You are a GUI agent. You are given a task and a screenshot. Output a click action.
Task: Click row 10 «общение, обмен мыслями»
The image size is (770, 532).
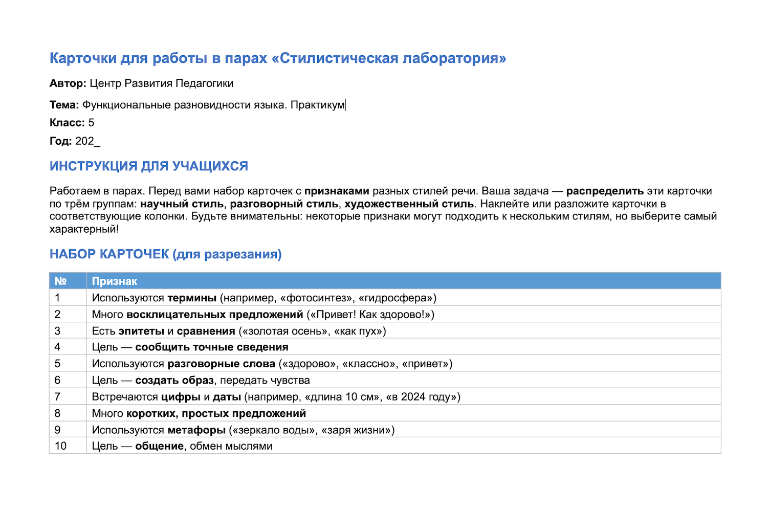pos(204,446)
